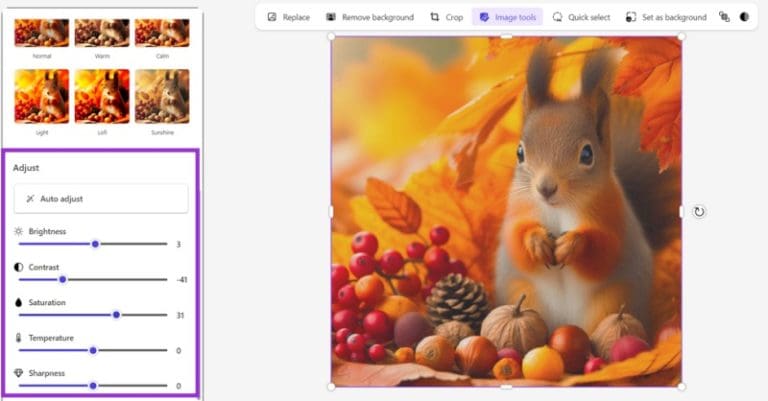Screen dimensions: 768x401
Task: Click the Replace image icon in toolbar
Action: point(271,17)
